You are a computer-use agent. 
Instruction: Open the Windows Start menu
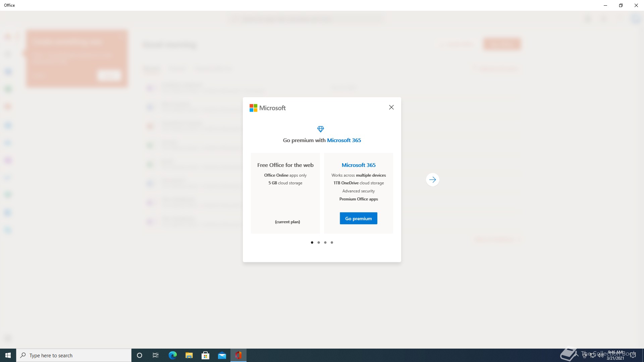tap(8, 355)
